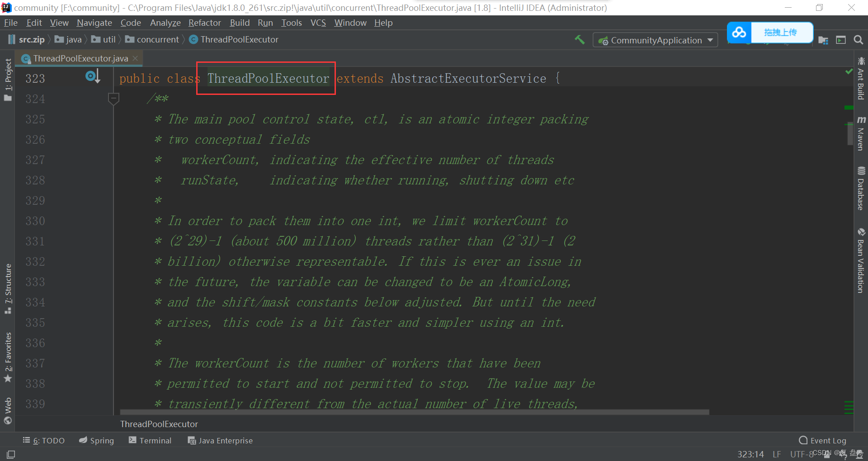Click the tool window toggle icon in status bar corner
The image size is (868, 461).
[x=11, y=454]
